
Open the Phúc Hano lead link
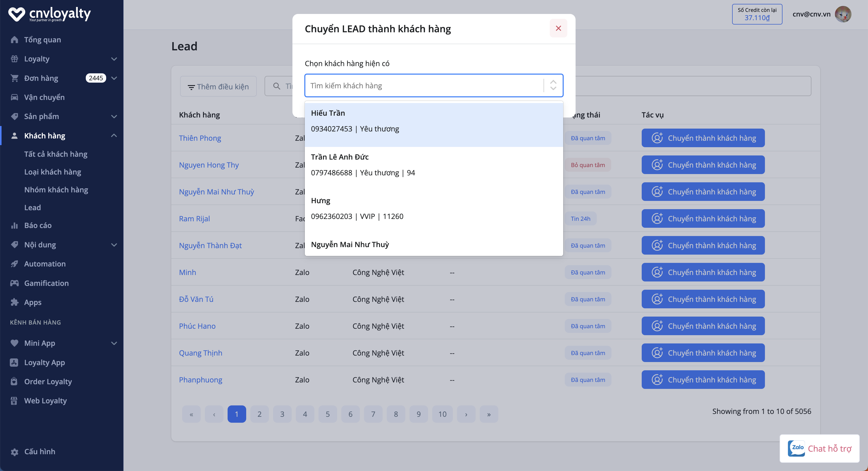pos(197,326)
